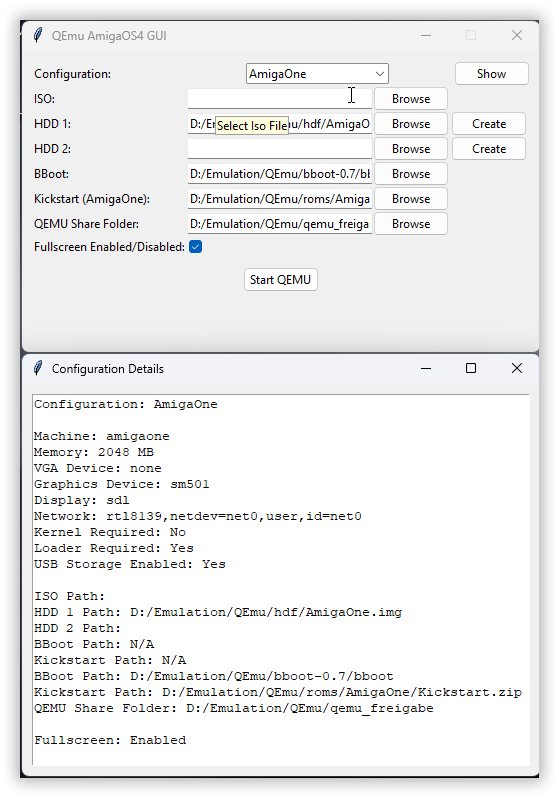Create a new HDD 2 image

click(x=489, y=149)
